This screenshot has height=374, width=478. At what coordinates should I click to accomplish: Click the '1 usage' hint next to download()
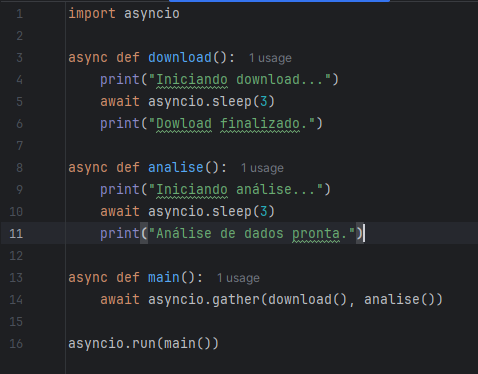(270, 58)
